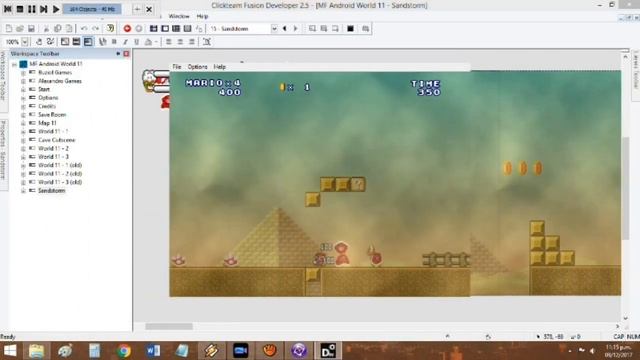Viewport: 640px width, 360px height.
Task: Open the game window Options menu
Action: (198, 67)
